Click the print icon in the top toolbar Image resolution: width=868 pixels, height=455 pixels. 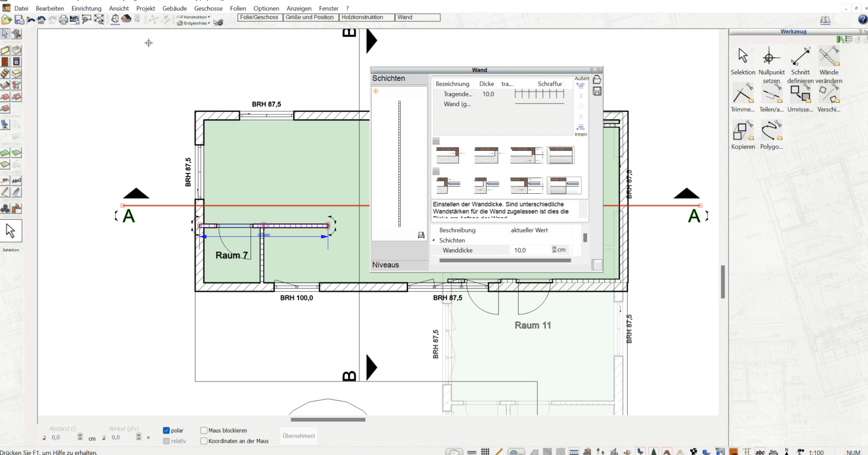tap(63, 20)
